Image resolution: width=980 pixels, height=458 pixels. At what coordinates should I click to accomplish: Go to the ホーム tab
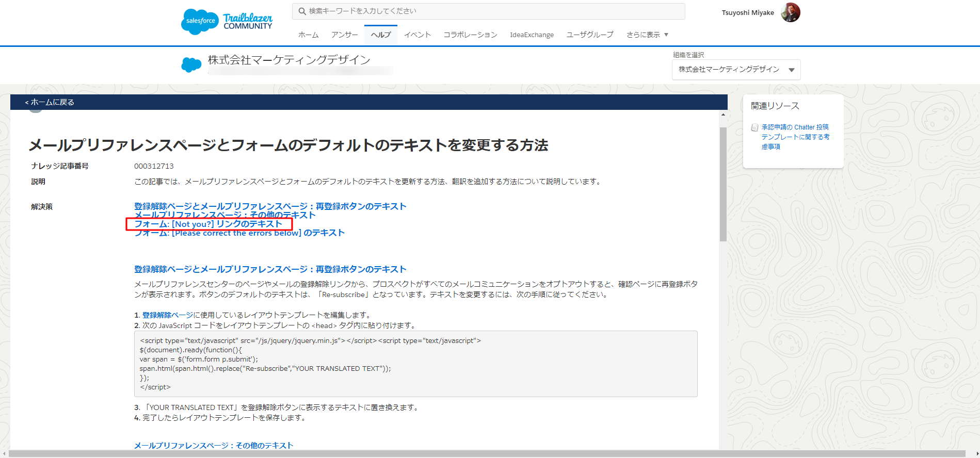pos(308,35)
